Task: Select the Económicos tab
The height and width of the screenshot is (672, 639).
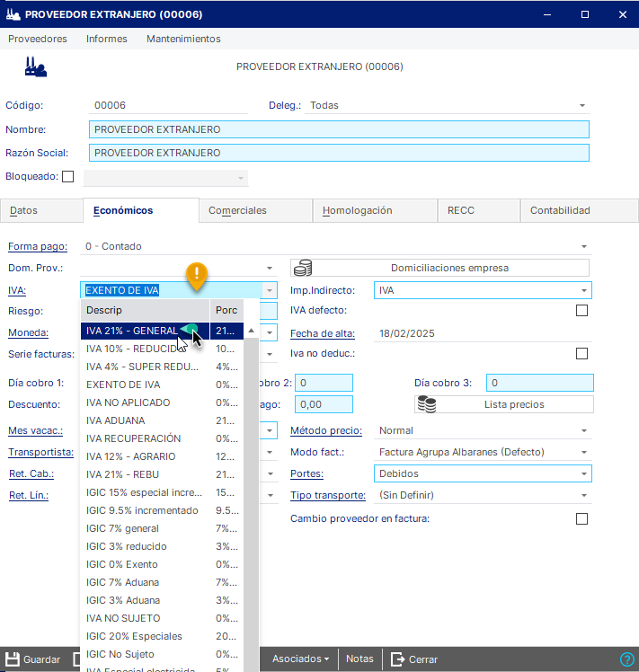Action: point(141,210)
